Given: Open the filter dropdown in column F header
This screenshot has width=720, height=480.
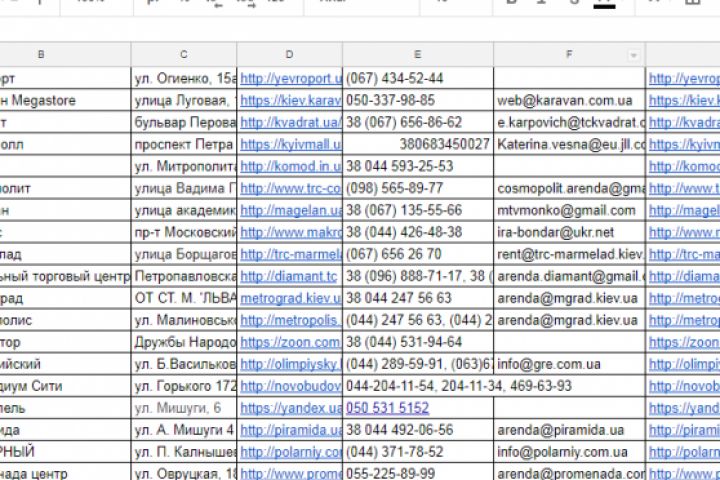Looking at the screenshot, I should (x=634, y=56).
